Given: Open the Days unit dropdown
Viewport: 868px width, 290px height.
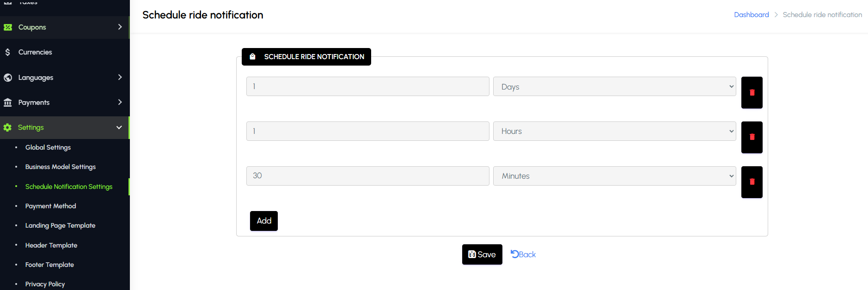Looking at the screenshot, I should [614, 87].
